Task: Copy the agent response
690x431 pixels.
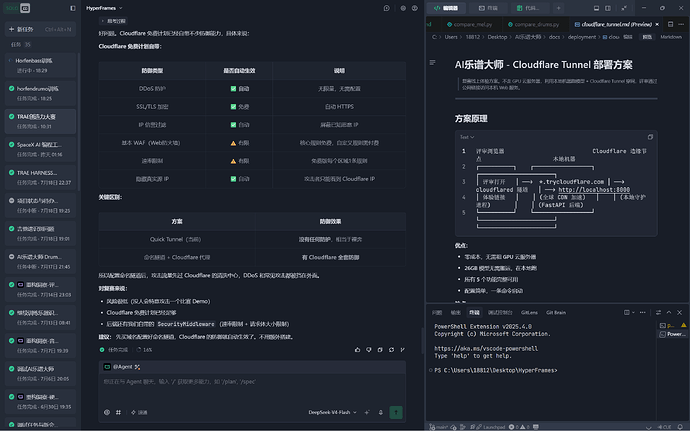Action: (380, 350)
